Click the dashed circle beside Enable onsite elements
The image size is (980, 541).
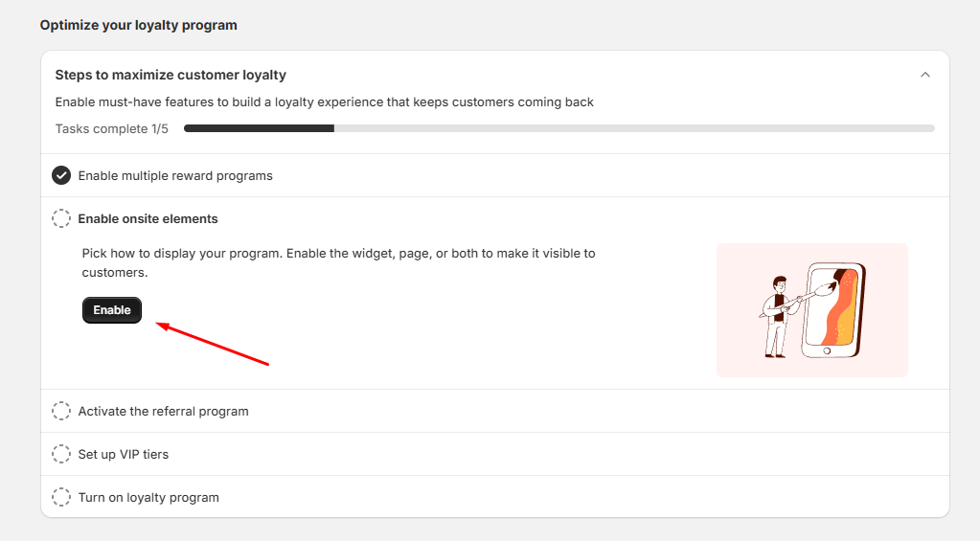[61, 218]
